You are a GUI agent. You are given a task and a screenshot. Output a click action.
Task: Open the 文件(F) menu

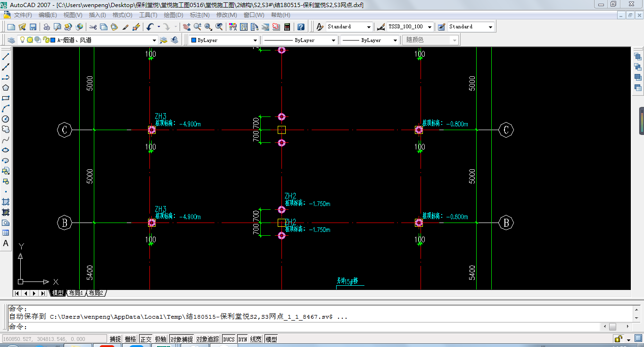click(23, 15)
